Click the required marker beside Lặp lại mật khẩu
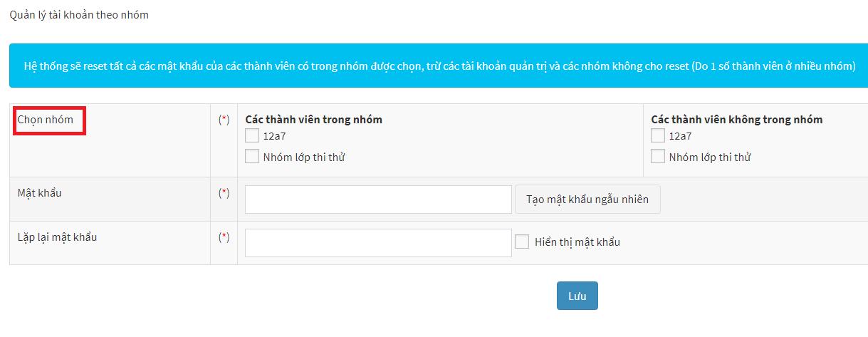 click(224, 237)
